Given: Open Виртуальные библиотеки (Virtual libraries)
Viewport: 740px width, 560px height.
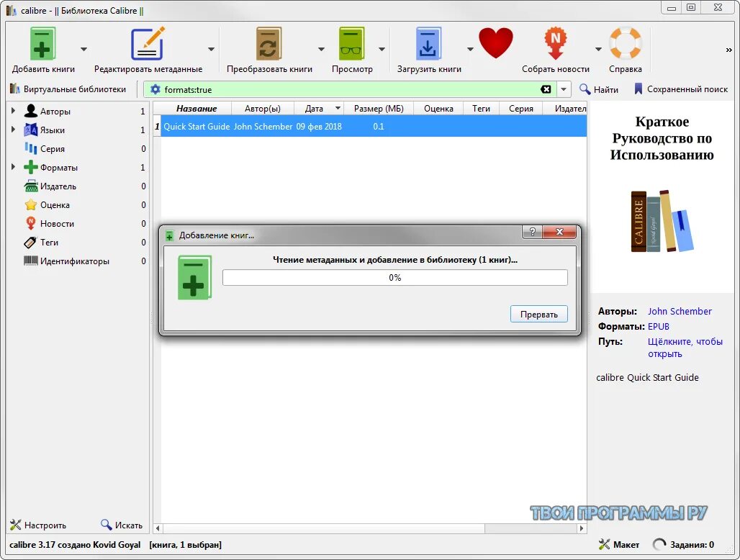Looking at the screenshot, I should [68, 89].
